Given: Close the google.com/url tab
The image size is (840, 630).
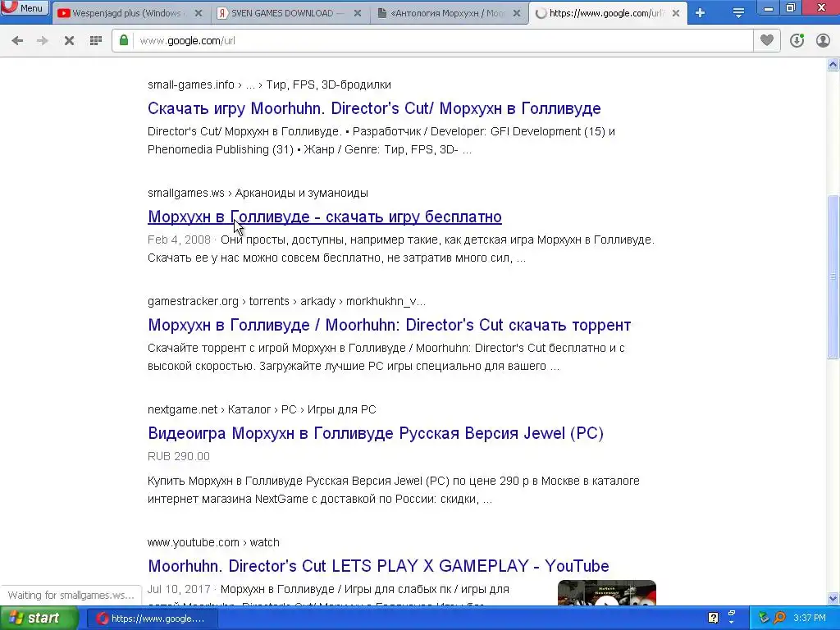Looking at the screenshot, I should point(676,13).
